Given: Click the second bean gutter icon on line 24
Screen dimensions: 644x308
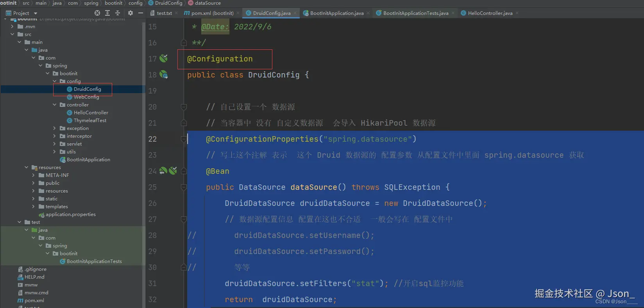Looking at the screenshot, I should [173, 171].
